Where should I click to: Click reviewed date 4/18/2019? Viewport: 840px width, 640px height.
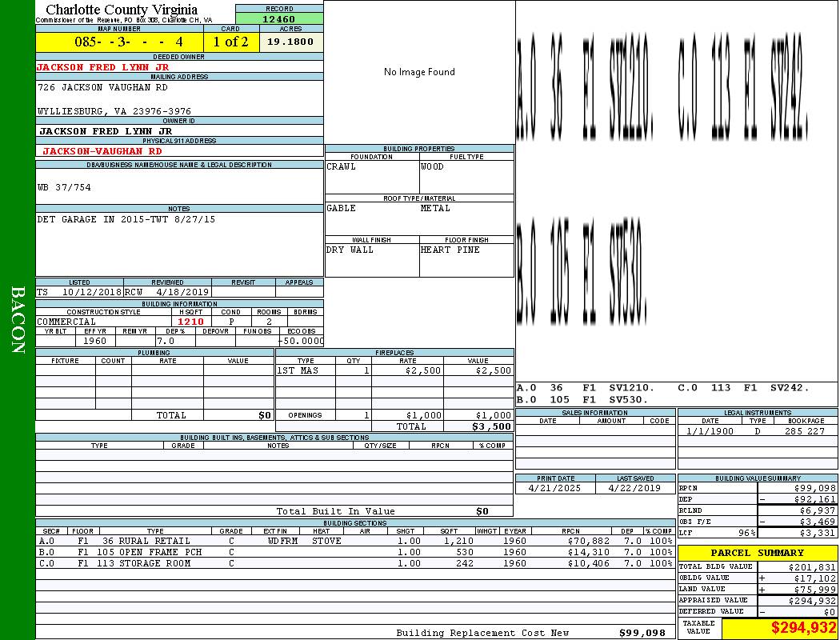coord(182,293)
